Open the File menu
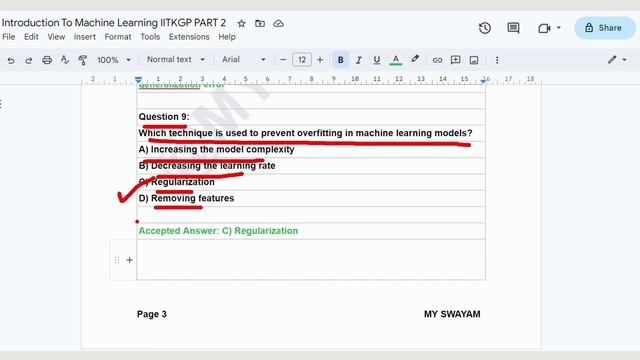 pos(9,37)
